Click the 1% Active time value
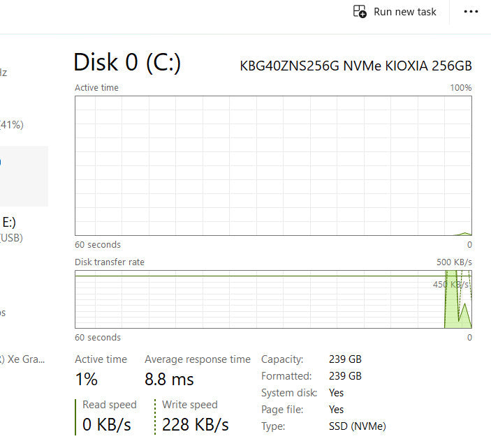 [86, 380]
